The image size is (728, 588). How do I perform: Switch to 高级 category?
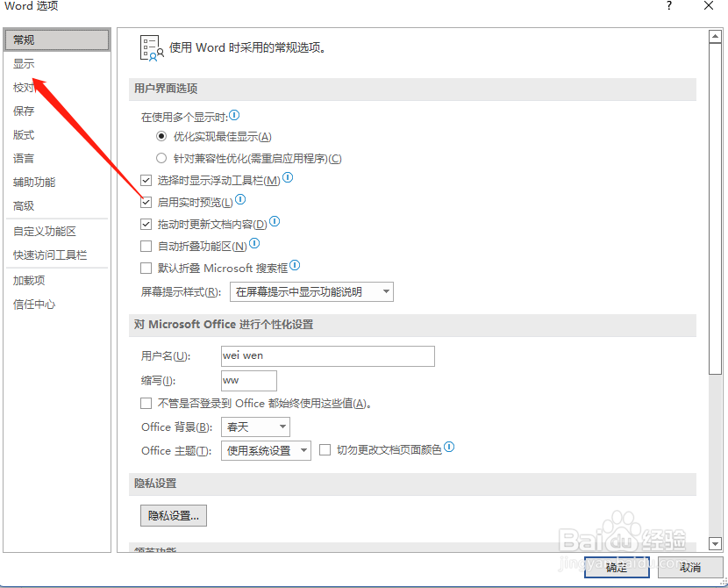[57, 205]
